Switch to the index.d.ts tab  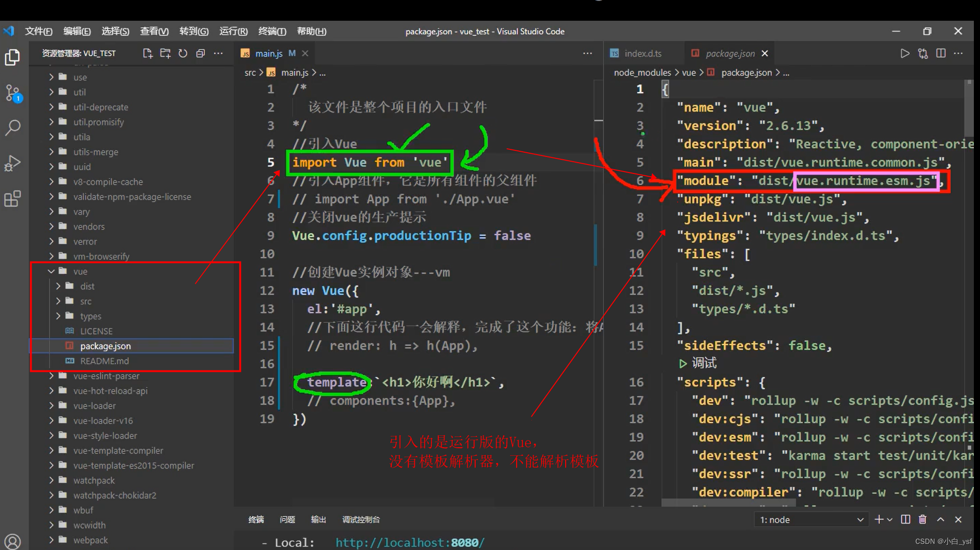[643, 53]
